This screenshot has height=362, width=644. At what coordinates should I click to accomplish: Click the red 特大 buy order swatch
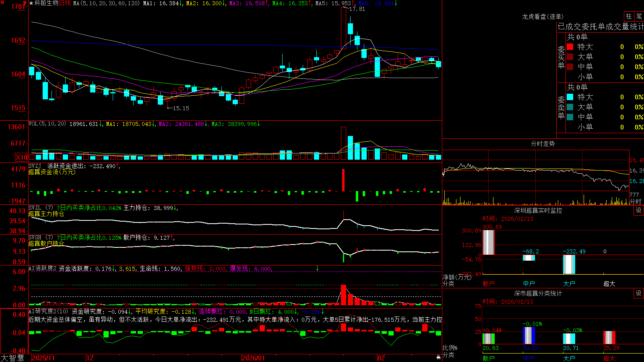point(570,47)
